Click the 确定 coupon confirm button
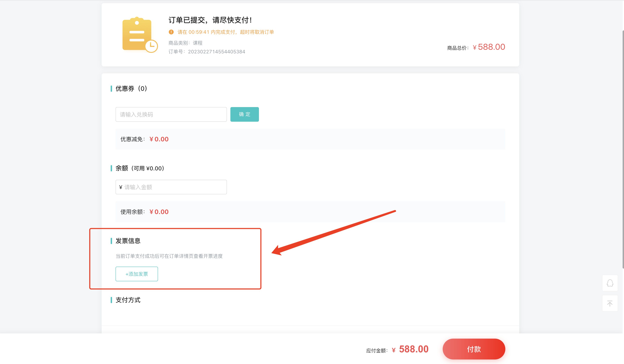 coord(244,114)
